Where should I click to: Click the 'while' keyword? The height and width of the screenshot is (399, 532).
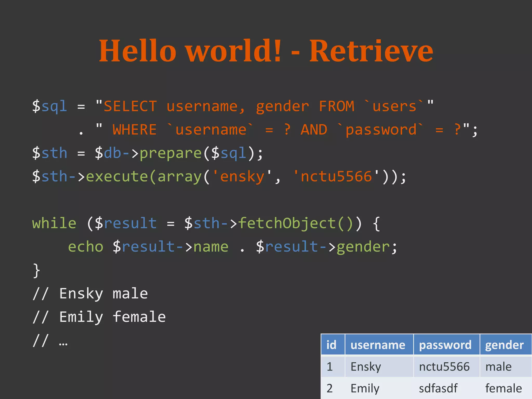[54, 223]
